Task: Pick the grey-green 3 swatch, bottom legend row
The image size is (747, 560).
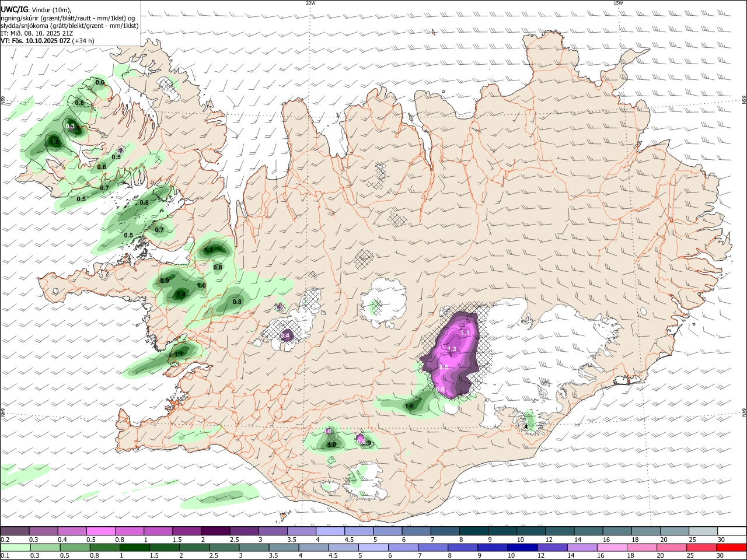Action: pos(254,547)
